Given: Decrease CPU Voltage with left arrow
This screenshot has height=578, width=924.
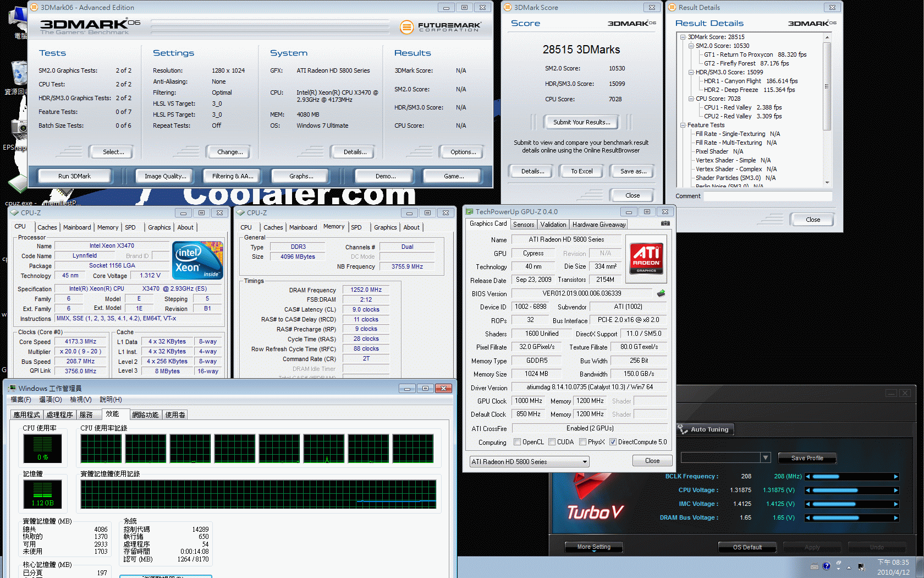Looking at the screenshot, I should 807,490.
